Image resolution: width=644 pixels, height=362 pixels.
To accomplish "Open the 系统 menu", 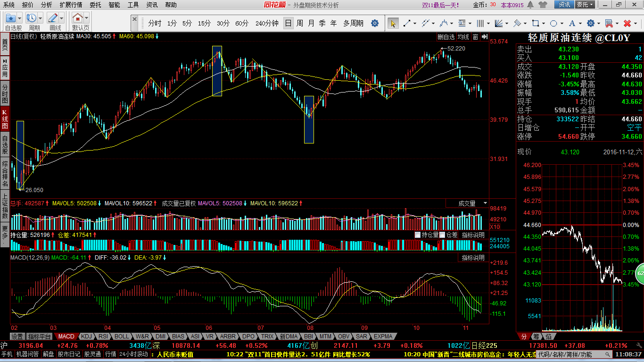I will (9, 5).
